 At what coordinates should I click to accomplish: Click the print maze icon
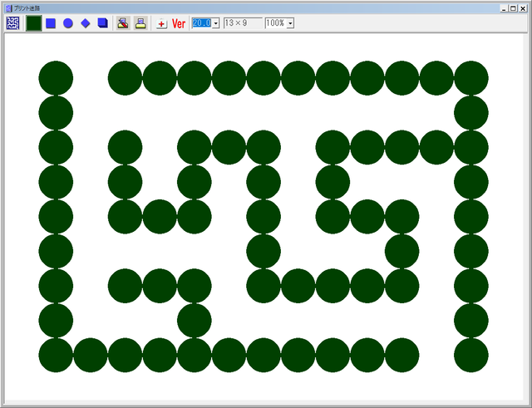tap(140, 23)
